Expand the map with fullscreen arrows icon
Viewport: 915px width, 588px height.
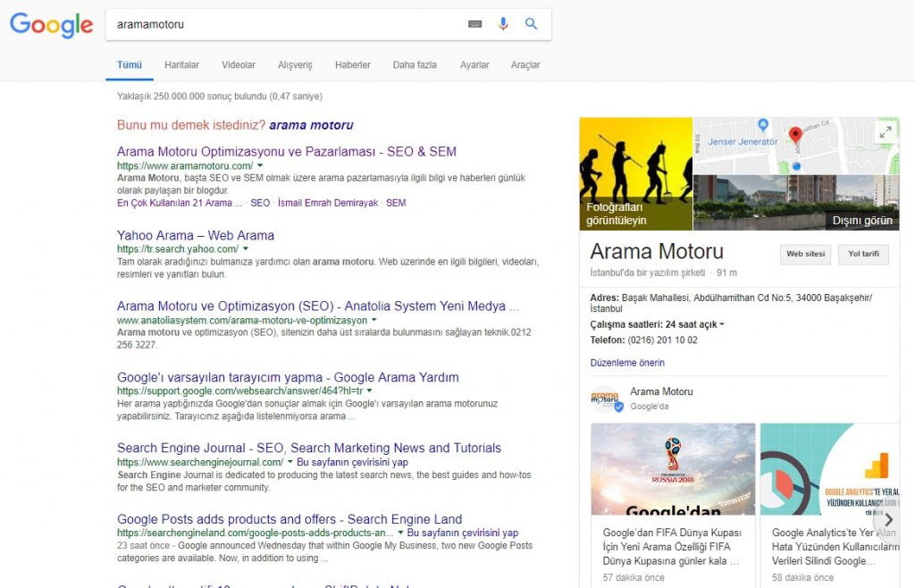pos(886,132)
